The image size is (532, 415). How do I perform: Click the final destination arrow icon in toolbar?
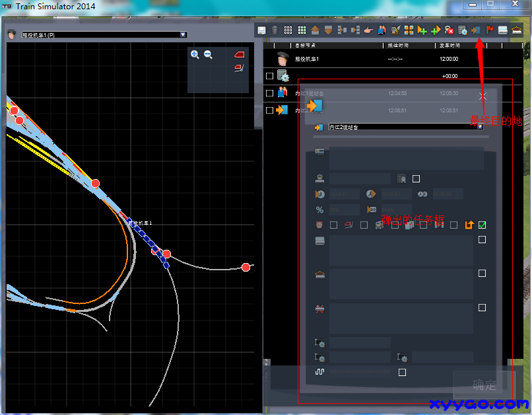click(x=476, y=30)
